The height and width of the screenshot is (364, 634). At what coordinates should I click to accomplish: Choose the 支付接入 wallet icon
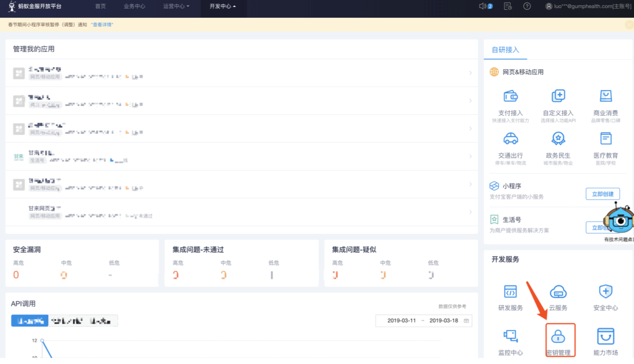pyautogui.click(x=511, y=96)
